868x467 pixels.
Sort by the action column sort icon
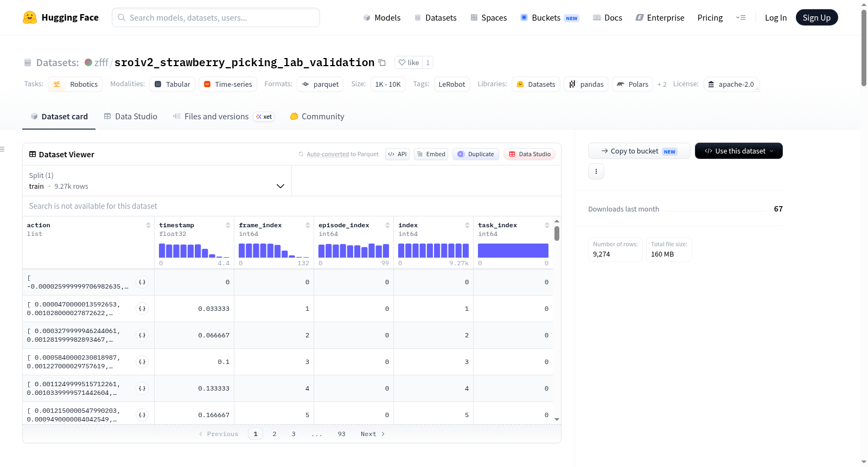(x=148, y=225)
